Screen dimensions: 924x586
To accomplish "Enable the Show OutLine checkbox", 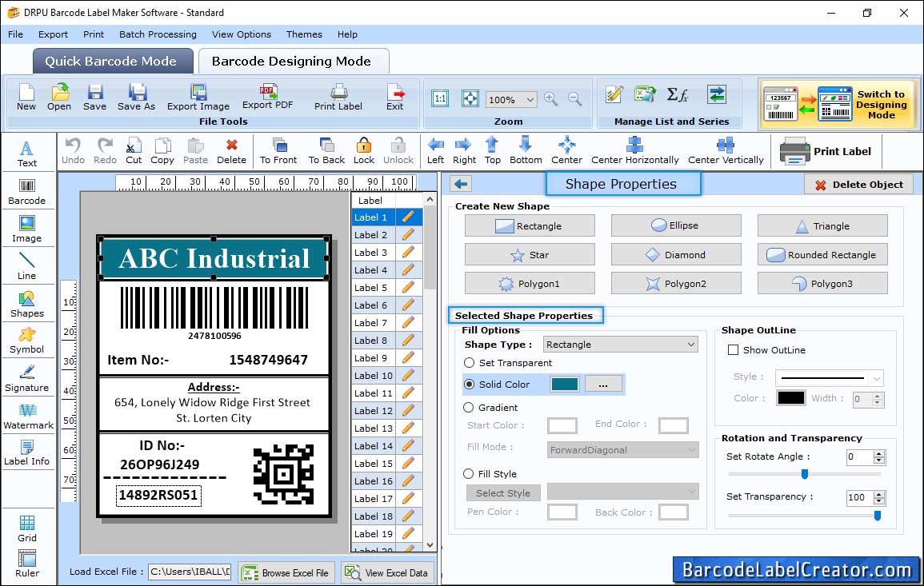I will (x=733, y=350).
